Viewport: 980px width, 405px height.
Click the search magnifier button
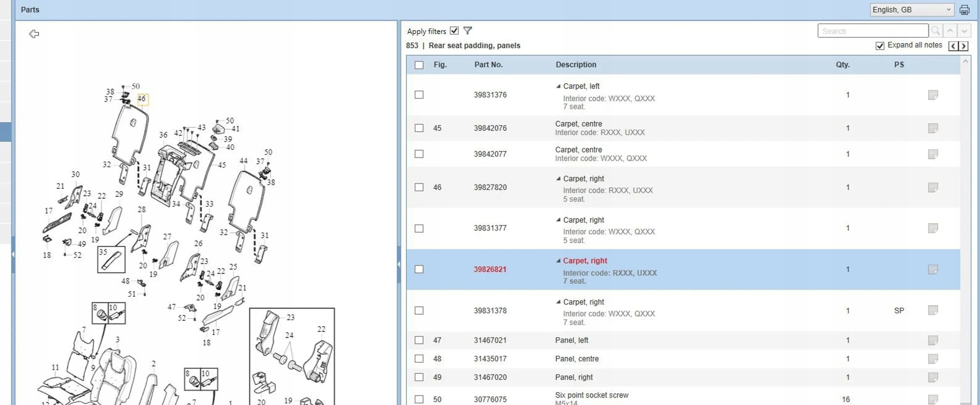[x=936, y=31]
